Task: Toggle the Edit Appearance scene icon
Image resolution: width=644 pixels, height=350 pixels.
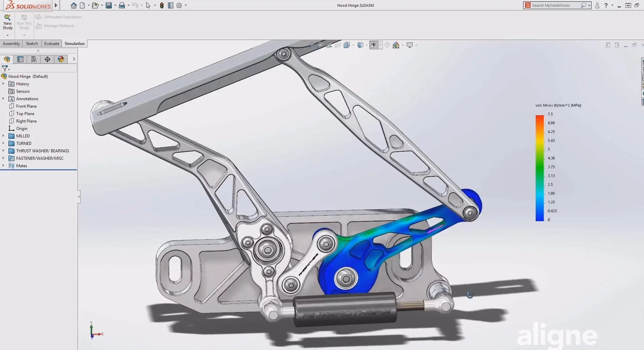Action: [x=395, y=45]
